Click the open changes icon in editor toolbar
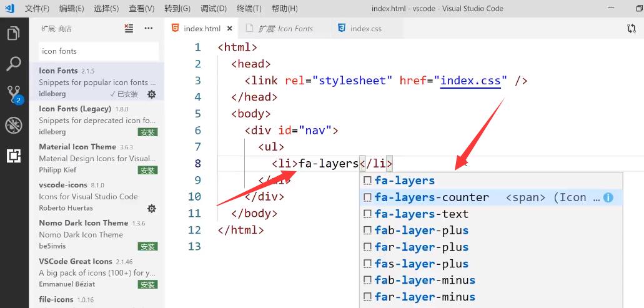The image size is (644, 308). 632,28
